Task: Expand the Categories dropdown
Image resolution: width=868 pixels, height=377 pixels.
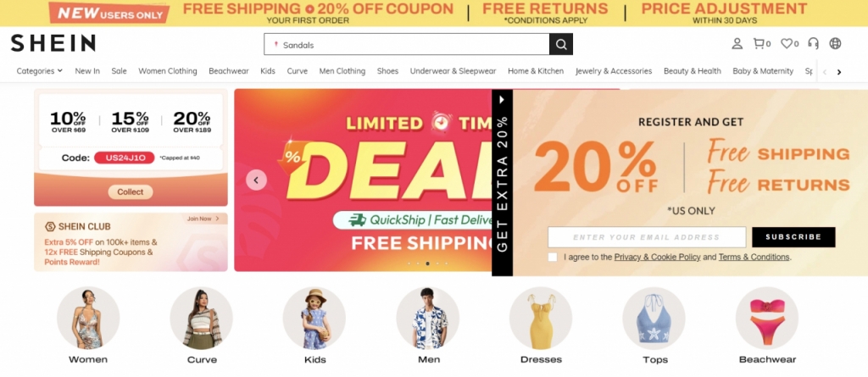Action: tap(39, 71)
